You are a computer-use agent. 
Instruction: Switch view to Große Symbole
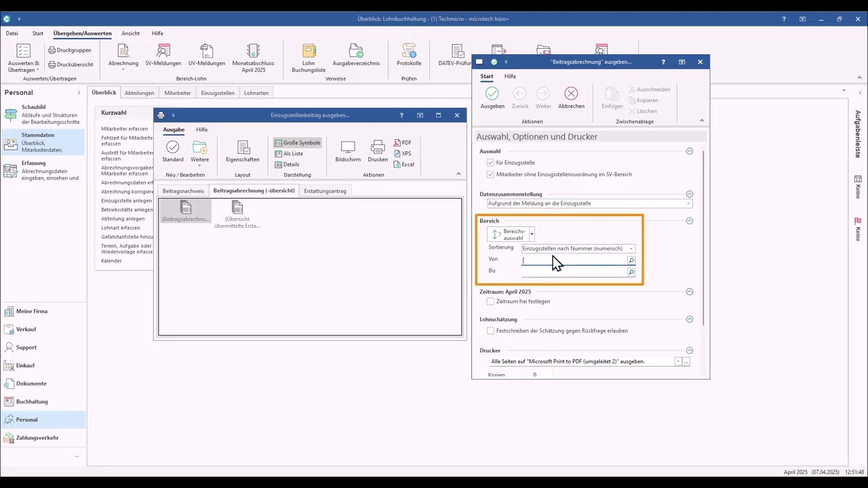(x=297, y=143)
